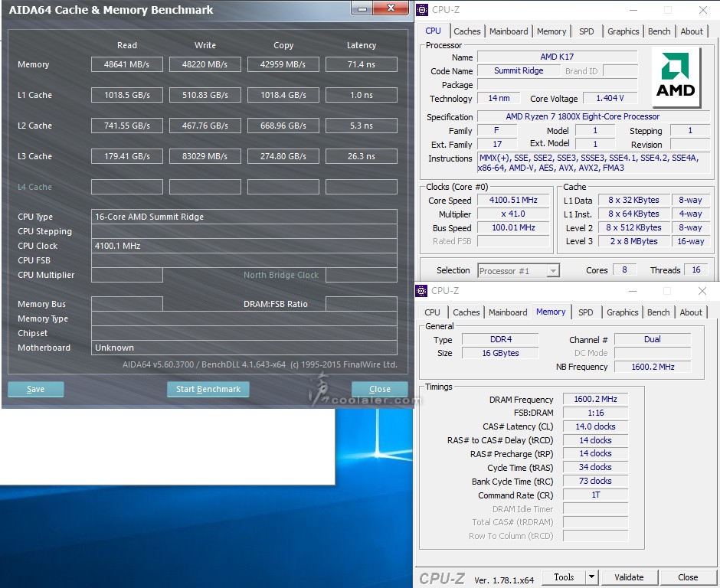Click the CPU-Z app icon in the top CPU-Z window title bar
The height and width of the screenshot is (588, 720).
421,10
